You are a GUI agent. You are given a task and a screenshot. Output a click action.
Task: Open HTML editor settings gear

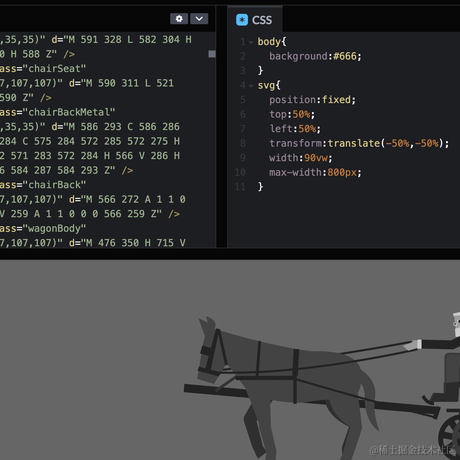(179, 19)
